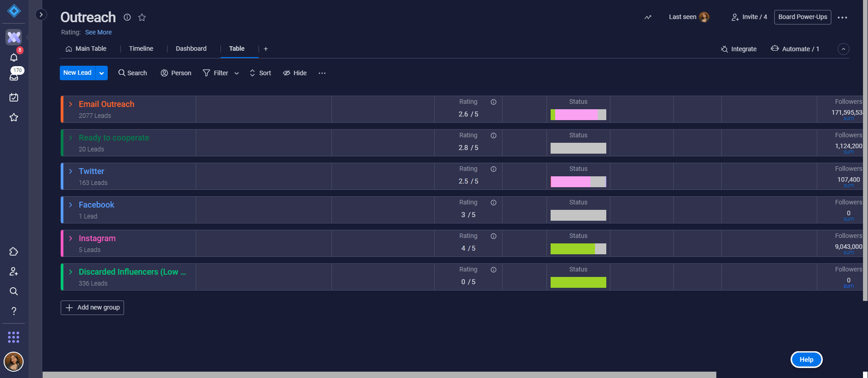Open more toolbar options ellipsis

click(x=322, y=73)
